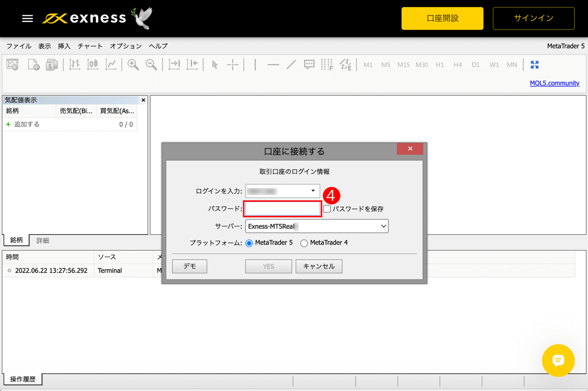Click inside the パスワード password field
This screenshot has height=391, width=588.
point(282,209)
